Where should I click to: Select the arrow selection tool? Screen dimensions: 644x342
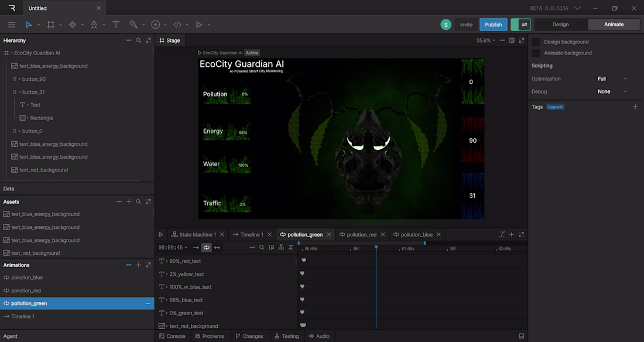point(29,25)
